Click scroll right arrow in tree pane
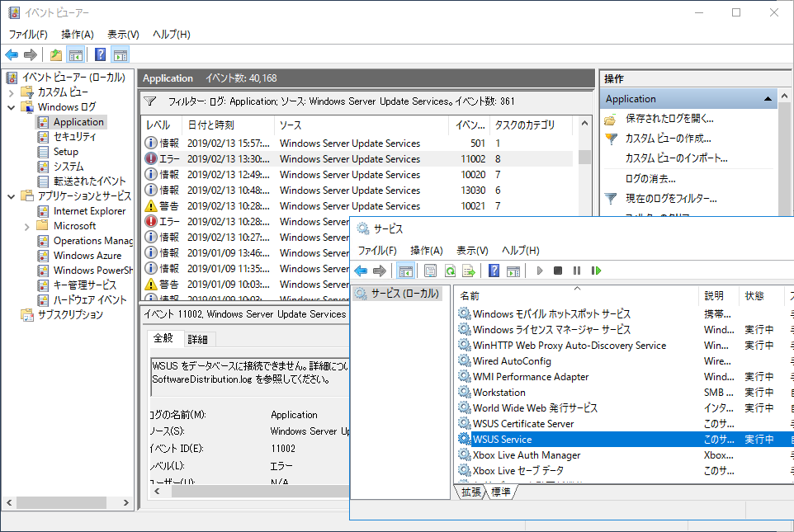This screenshot has width=794, height=532. pos(126,502)
